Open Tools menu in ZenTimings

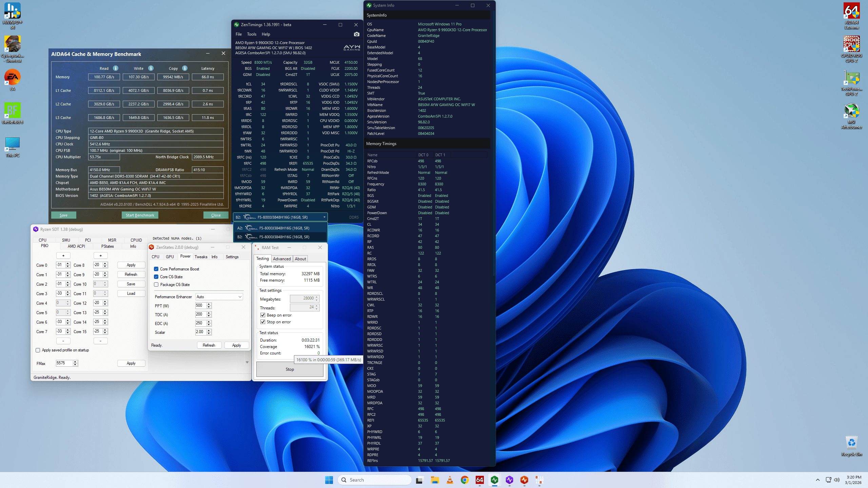[251, 34]
